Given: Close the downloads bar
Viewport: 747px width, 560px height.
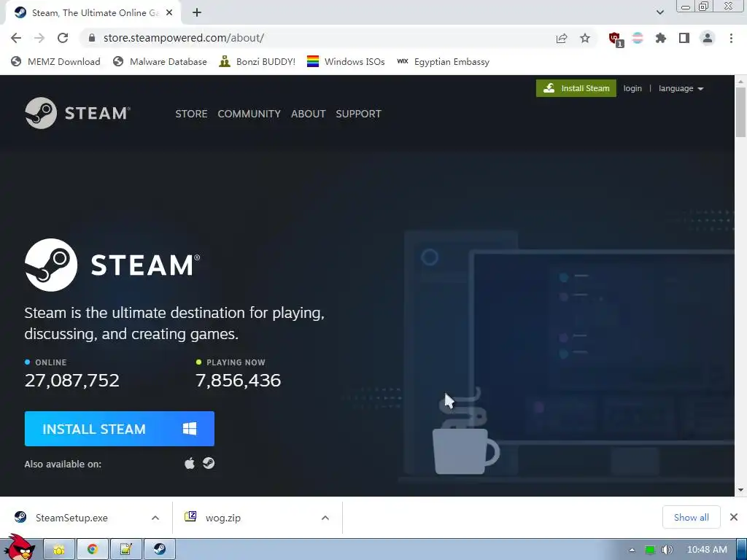Looking at the screenshot, I should [x=734, y=517].
